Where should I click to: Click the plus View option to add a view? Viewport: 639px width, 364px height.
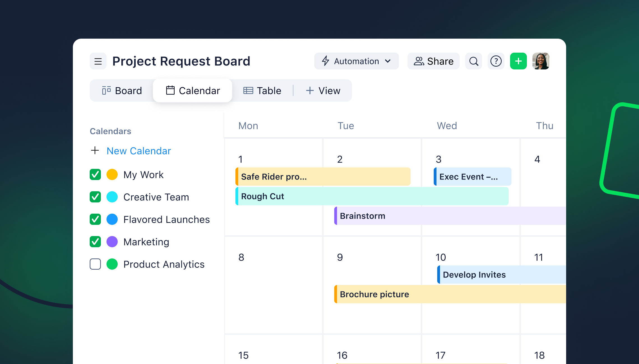tap(323, 90)
